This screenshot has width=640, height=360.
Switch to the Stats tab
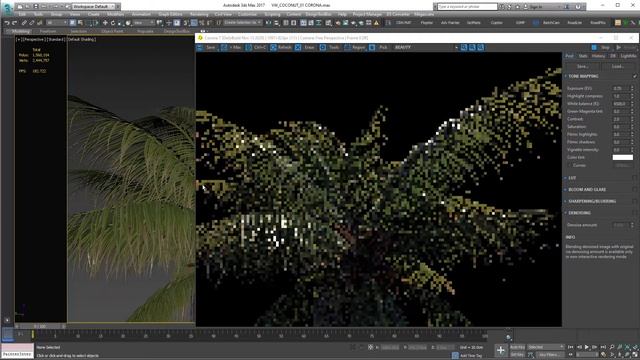tap(583, 56)
